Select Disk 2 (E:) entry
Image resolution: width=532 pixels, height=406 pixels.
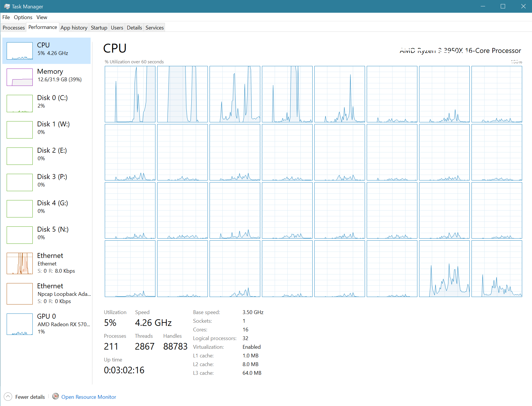[46, 156]
